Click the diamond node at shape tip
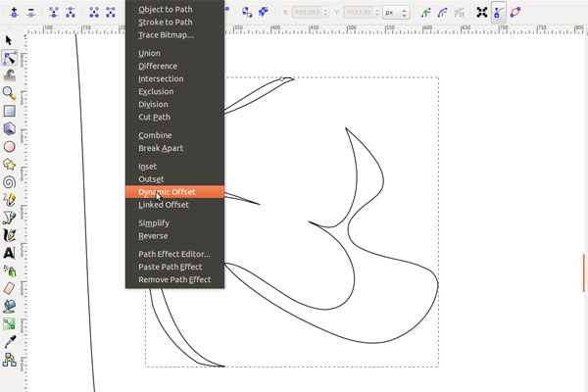Viewport: 588px width, 392px height. [x=282, y=78]
